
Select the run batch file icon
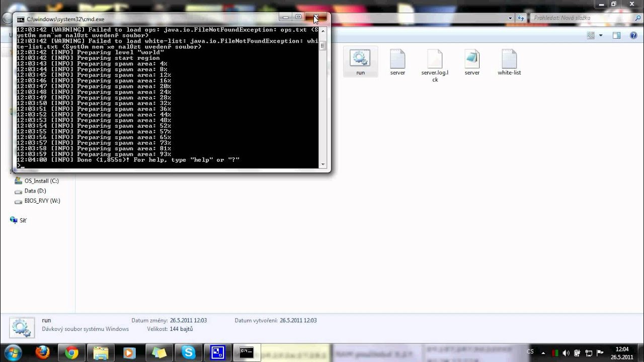pyautogui.click(x=360, y=62)
